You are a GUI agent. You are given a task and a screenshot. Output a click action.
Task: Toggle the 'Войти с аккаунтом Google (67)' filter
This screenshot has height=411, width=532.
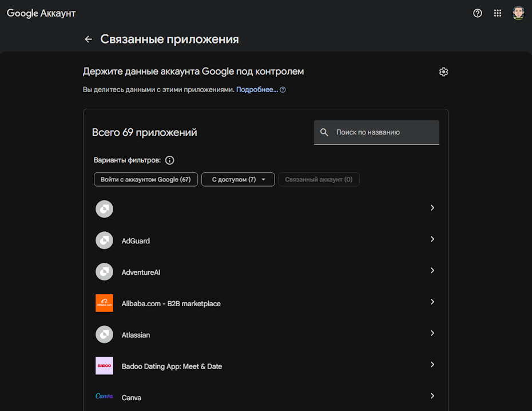click(x=146, y=180)
